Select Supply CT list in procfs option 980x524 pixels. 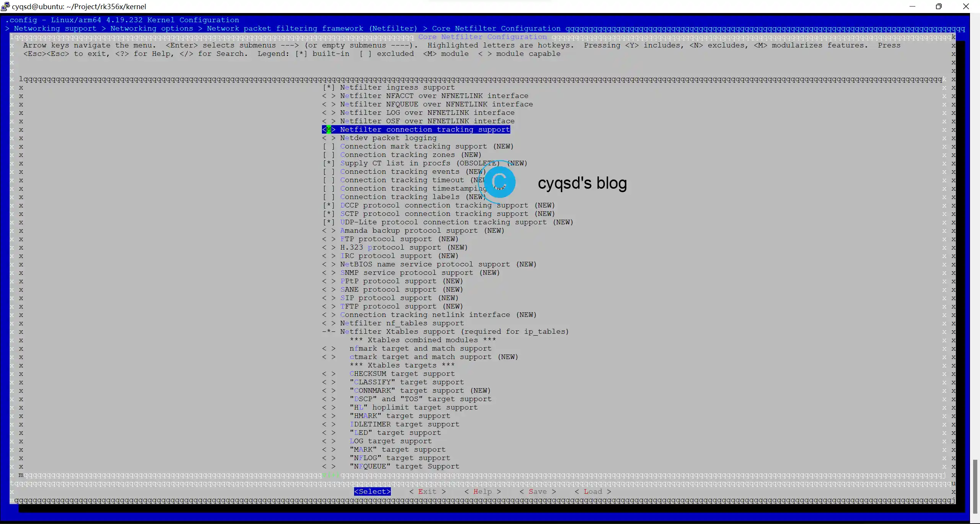pyautogui.click(x=425, y=163)
